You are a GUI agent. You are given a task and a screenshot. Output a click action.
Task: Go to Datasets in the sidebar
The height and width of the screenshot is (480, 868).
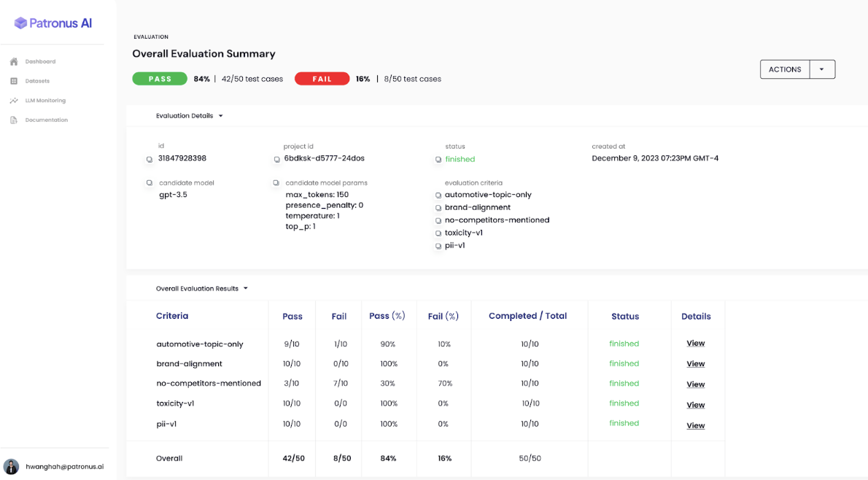(37, 81)
